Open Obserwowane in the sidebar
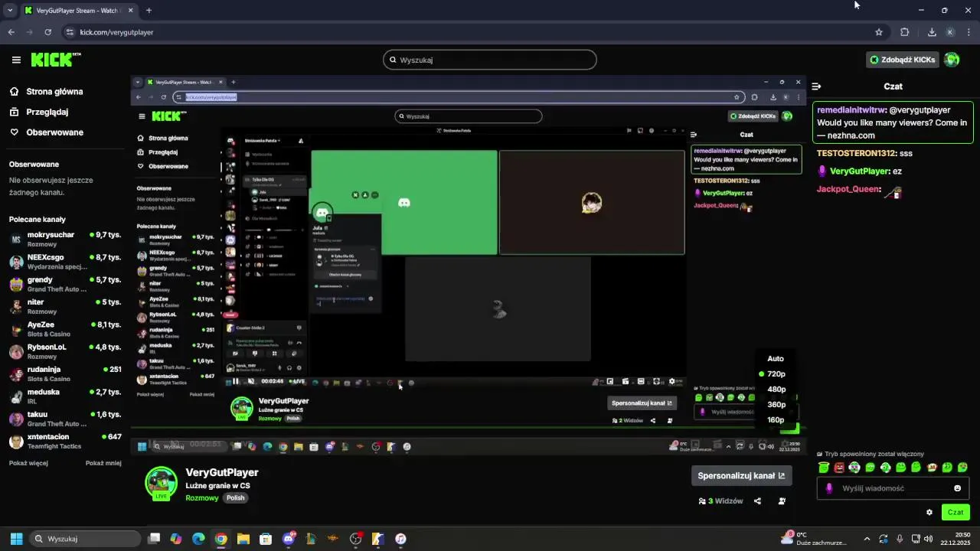The width and height of the screenshot is (980, 551). pyautogui.click(x=54, y=132)
